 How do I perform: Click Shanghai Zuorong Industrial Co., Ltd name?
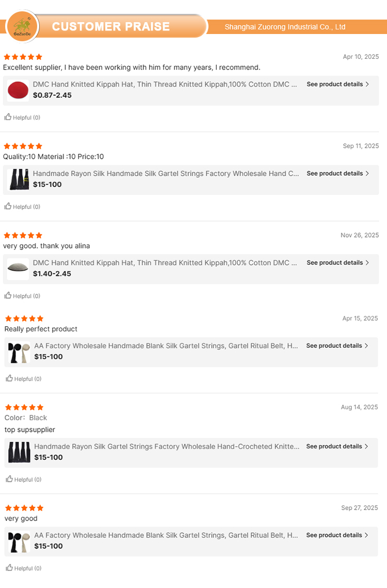285,27
